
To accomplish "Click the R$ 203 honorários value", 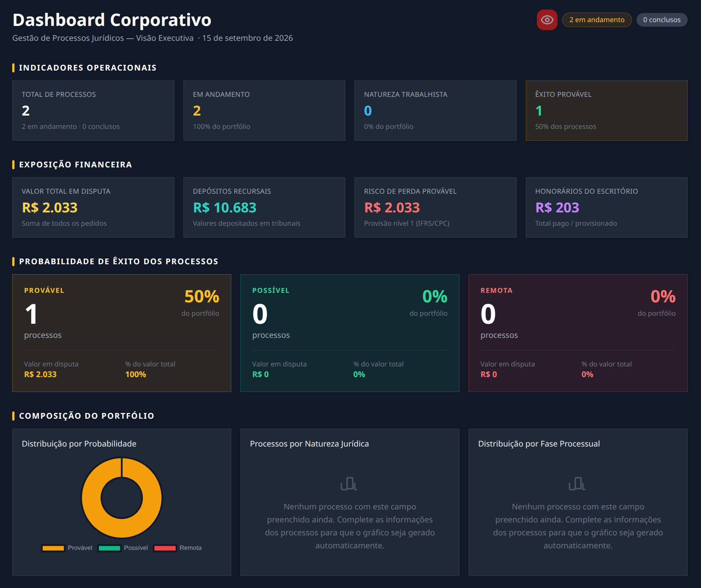I will click(x=557, y=207).
